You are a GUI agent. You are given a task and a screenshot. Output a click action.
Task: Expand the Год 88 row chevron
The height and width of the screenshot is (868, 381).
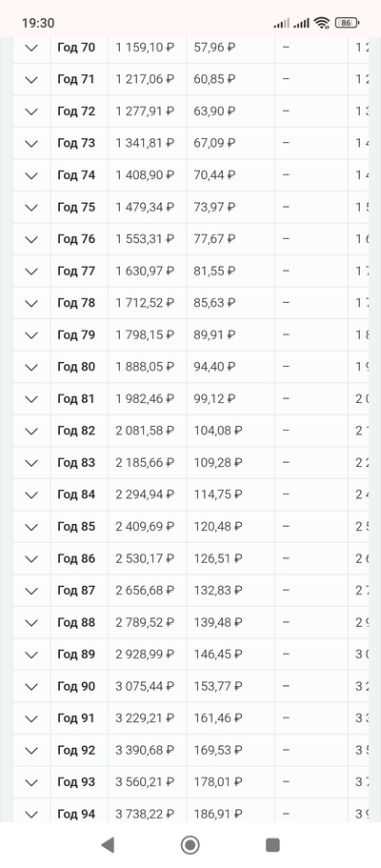coord(31,623)
